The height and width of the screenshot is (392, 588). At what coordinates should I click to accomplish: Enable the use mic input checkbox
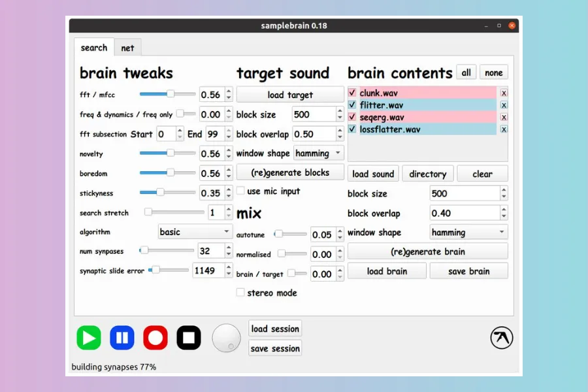tap(241, 191)
